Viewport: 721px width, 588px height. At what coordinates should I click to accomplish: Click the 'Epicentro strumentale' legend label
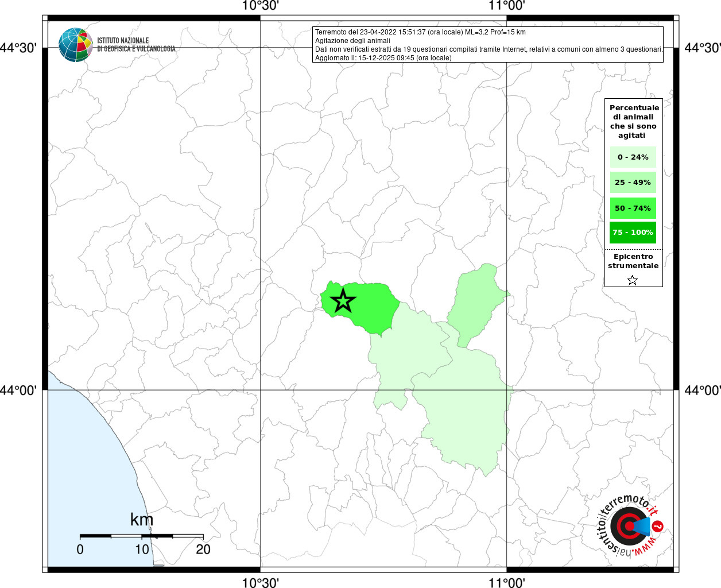[633, 261]
